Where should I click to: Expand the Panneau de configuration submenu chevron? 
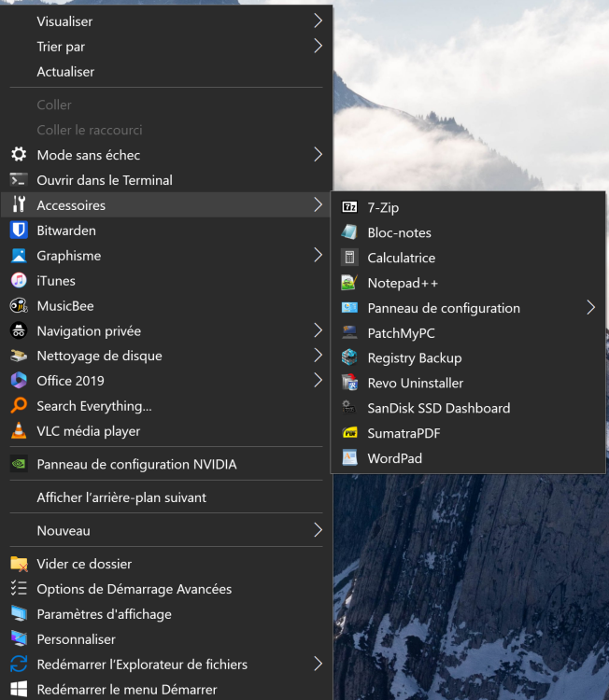[x=590, y=308]
